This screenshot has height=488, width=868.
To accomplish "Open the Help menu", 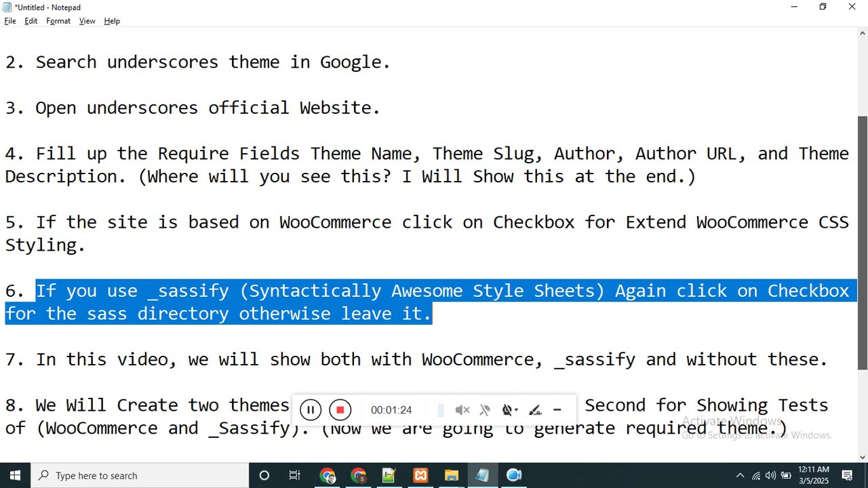I will point(112,21).
